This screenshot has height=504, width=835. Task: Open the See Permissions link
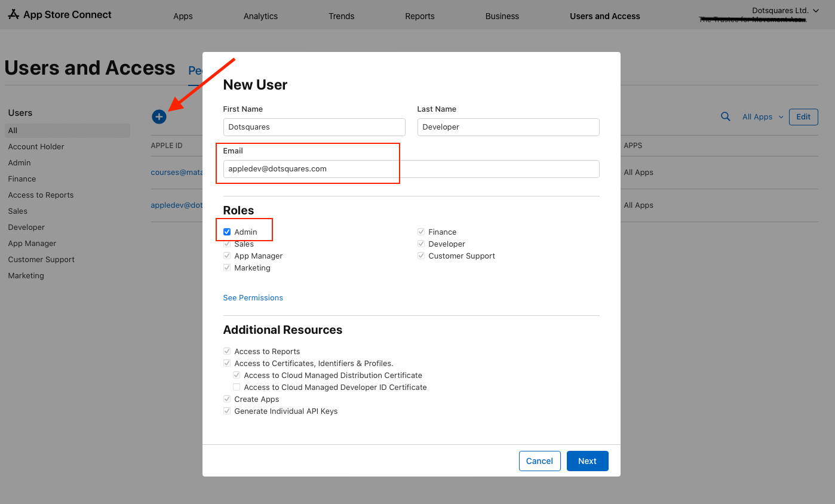pos(253,297)
